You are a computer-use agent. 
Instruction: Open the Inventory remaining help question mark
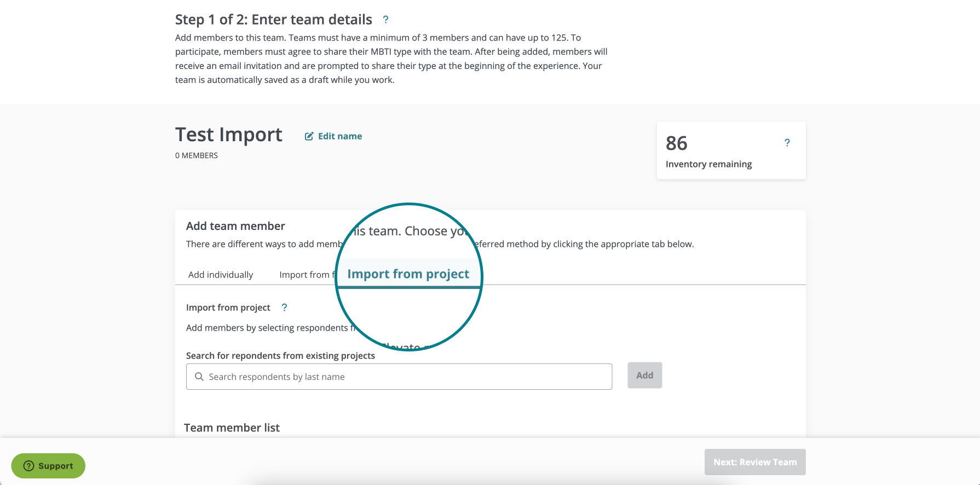(x=787, y=143)
